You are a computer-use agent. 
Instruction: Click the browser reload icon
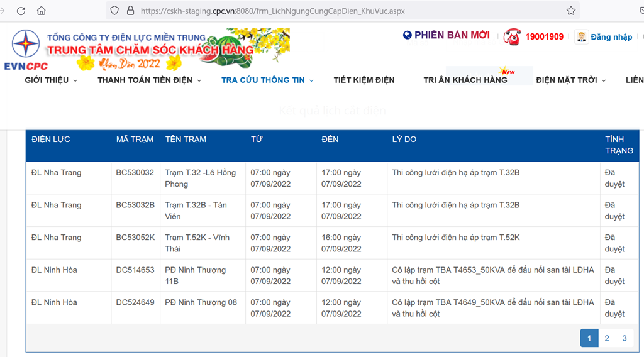tap(21, 11)
